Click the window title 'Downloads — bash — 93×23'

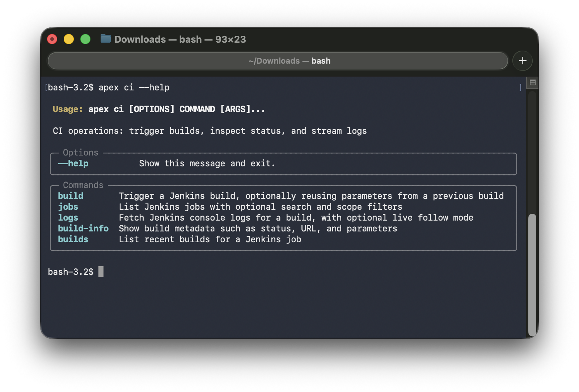tap(180, 39)
